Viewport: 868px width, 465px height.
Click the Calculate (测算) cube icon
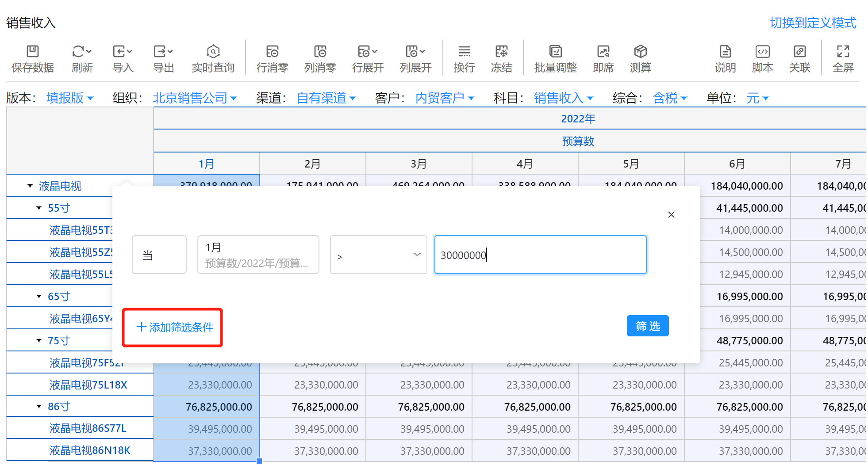pyautogui.click(x=640, y=52)
